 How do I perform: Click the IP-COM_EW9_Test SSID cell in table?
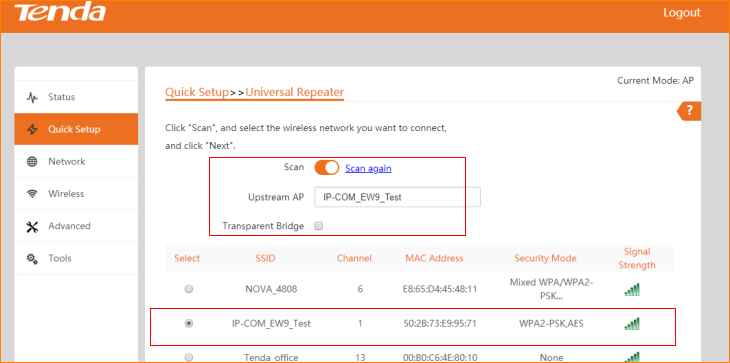click(x=271, y=323)
